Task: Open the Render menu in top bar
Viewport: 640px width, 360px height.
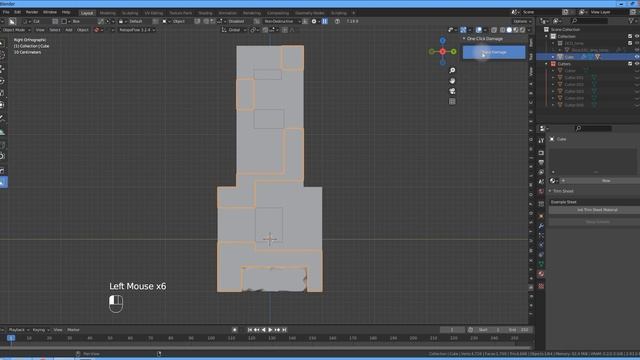Action: point(31,12)
